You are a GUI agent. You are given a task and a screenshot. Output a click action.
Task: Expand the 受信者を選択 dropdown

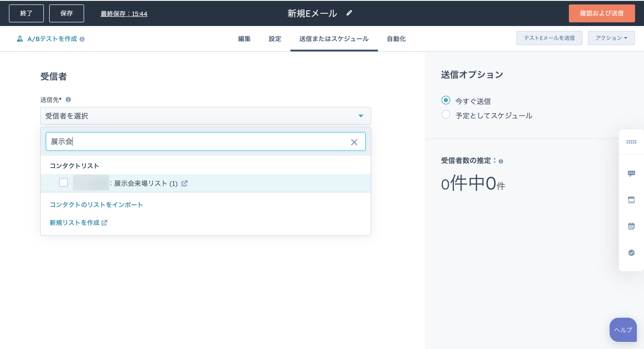[206, 116]
